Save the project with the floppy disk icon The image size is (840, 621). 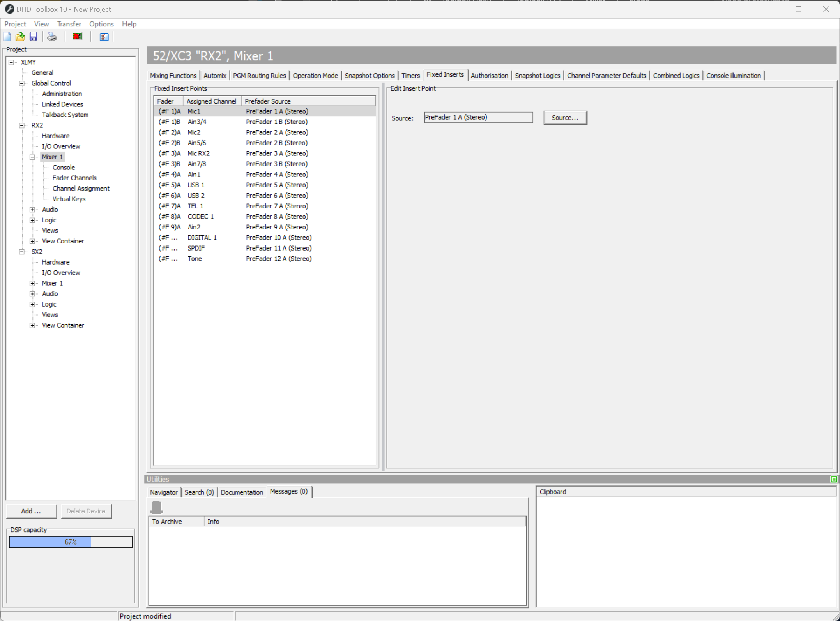[33, 36]
